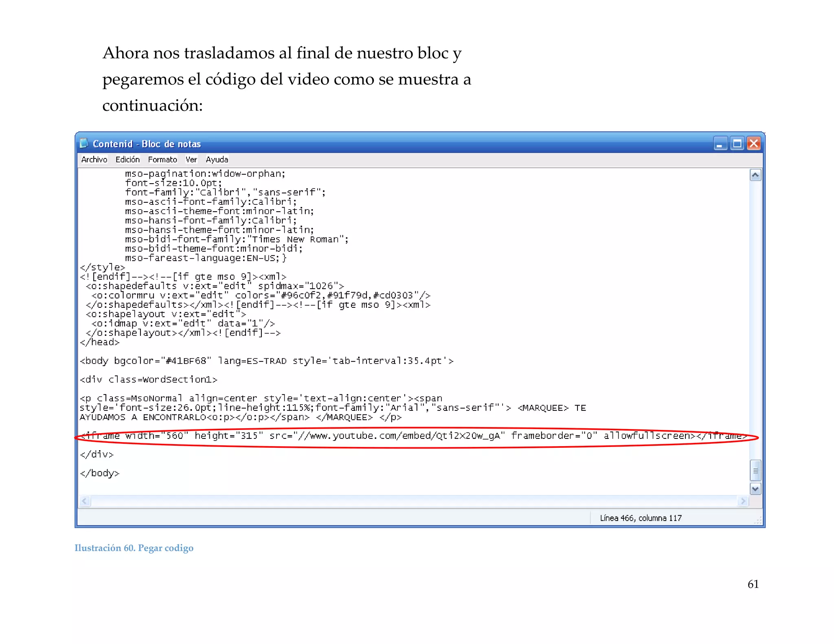Click the horizontal scrollbar track
The width and height of the screenshot is (834, 644).
point(413,501)
